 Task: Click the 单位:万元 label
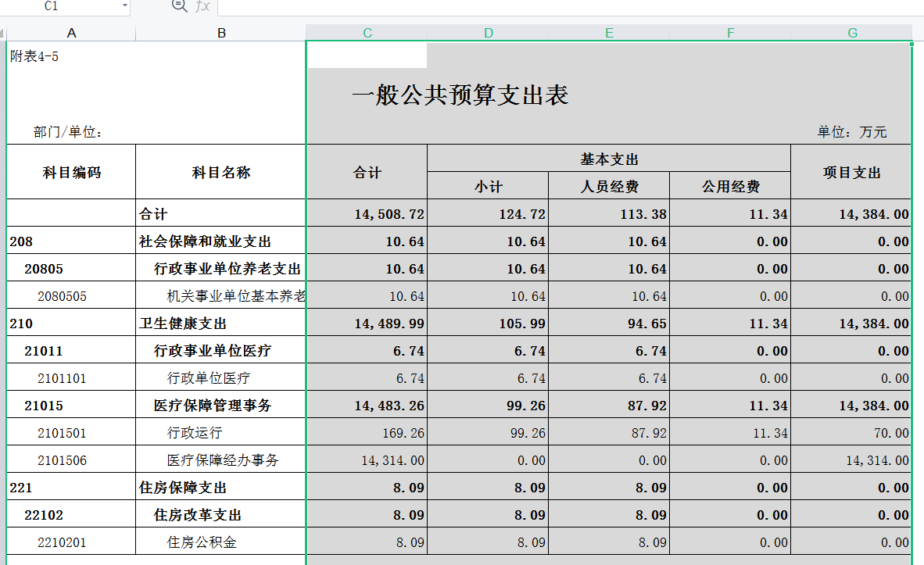[x=851, y=132]
